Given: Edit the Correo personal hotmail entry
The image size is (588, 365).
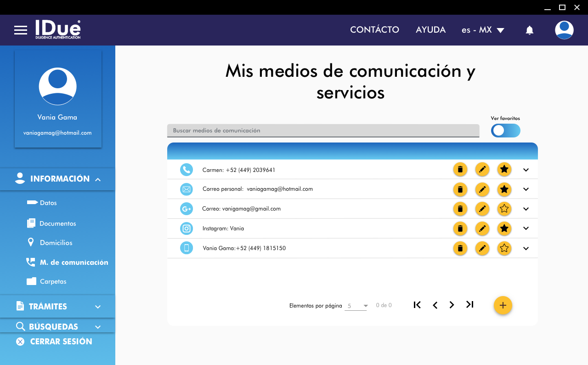Looking at the screenshot, I should pos(482,189).
